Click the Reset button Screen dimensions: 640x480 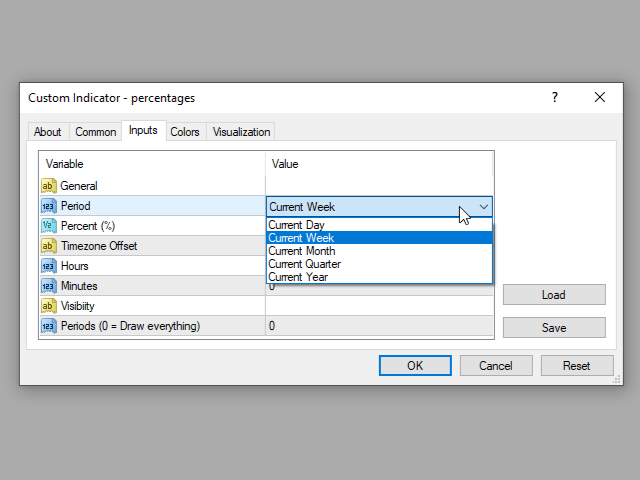[577, 365]
